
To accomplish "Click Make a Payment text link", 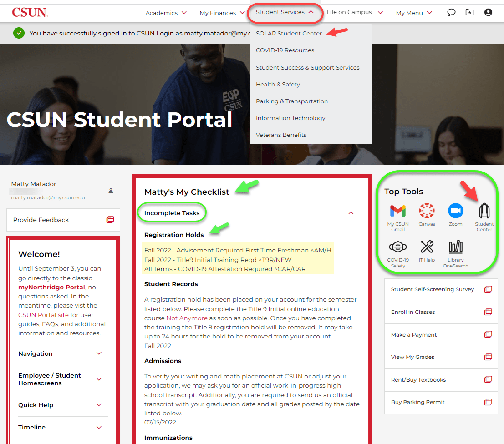I will point(414,334).
